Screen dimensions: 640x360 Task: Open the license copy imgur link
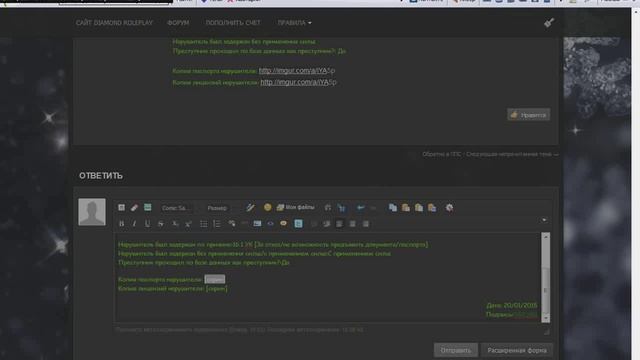click(298, 82)
